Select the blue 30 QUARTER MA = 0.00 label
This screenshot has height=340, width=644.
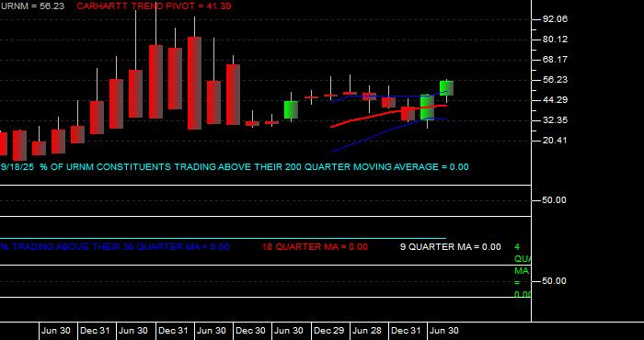(115, 247)
